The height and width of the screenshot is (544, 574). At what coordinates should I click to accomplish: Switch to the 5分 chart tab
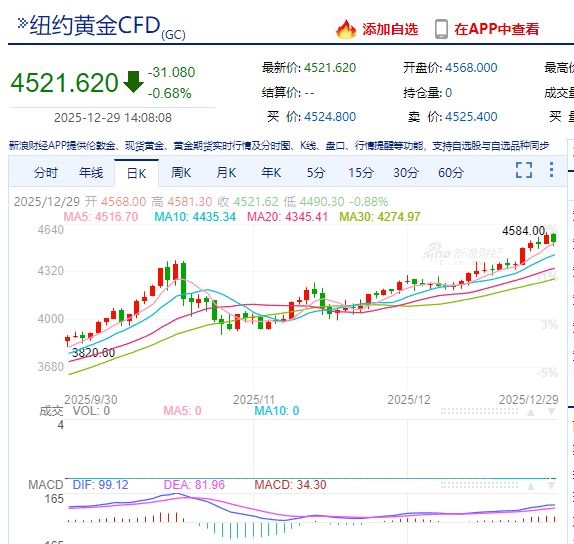pos(316,172)
